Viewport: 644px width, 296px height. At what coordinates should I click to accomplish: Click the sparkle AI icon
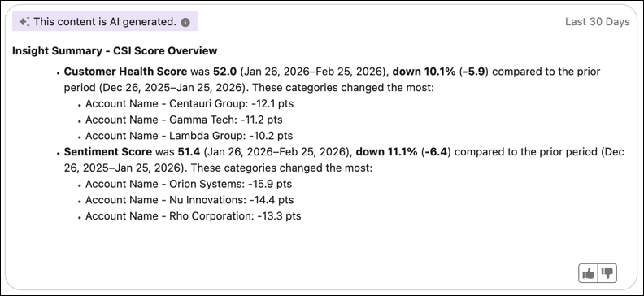tap(24, 22)
